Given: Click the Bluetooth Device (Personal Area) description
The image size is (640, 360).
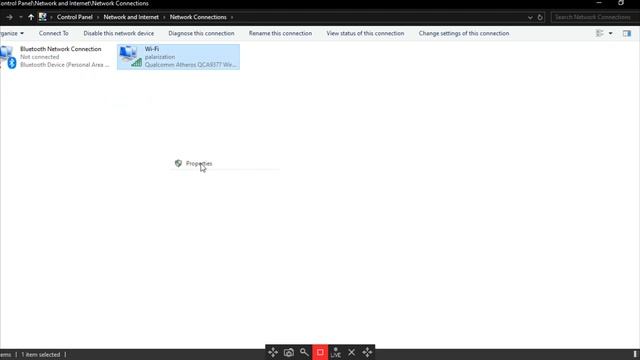Looking at the screenshot, I should pyautogui.click(x=64, y=64).
